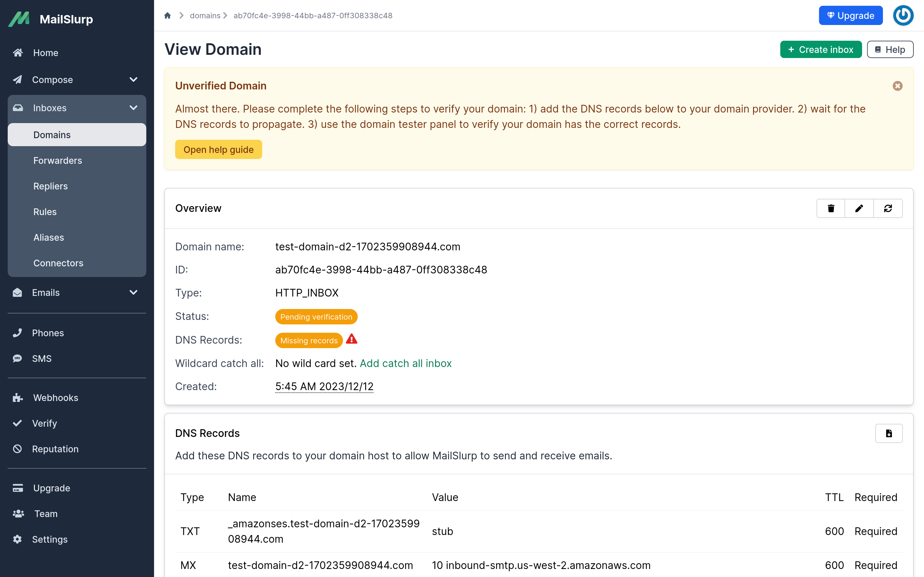
Task: Open the Reputation sidebar icon
Action: coord(18,449)
